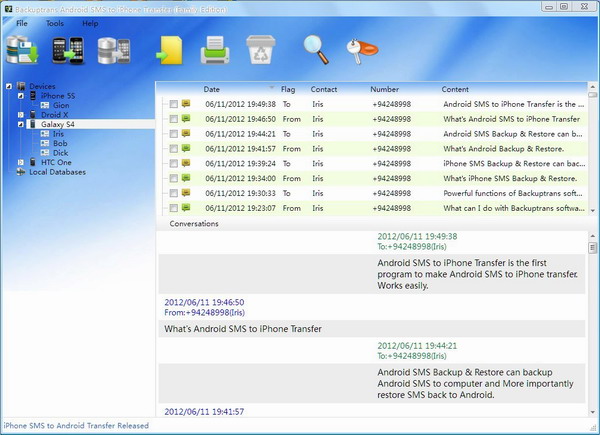Expand the HTC One node

[21, 163]
